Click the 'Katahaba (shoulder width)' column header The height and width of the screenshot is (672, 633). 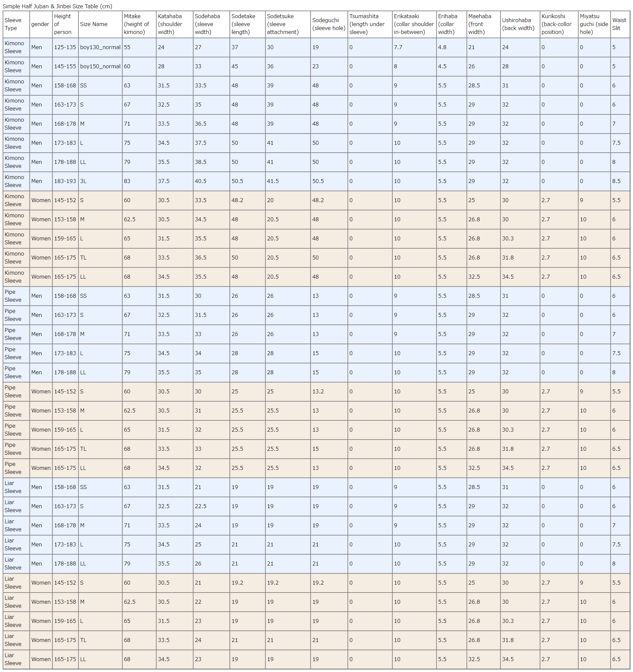coord(170,24)
